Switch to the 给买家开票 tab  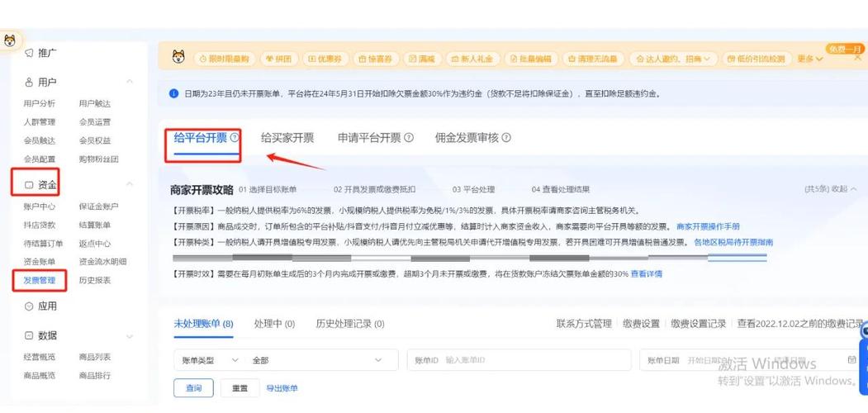pyautogui.click(x=287, y=138)
